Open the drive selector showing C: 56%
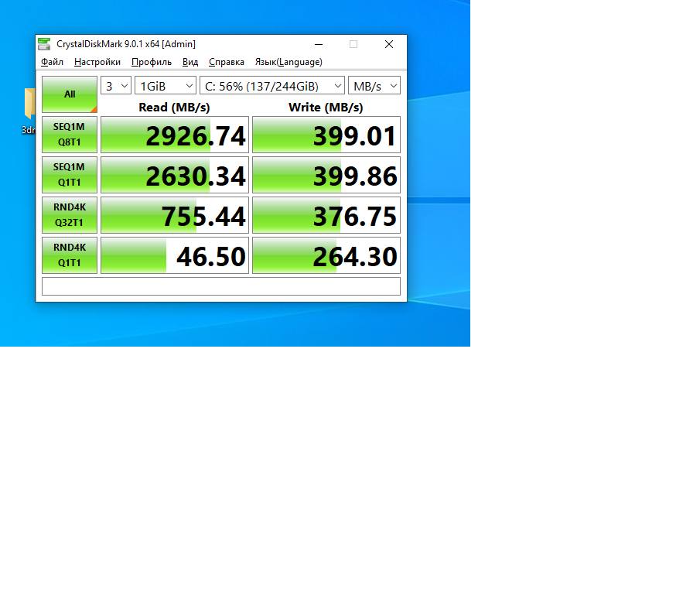Image resolution: width=700 pixels, height=595 pixels. tap(271, 86)
